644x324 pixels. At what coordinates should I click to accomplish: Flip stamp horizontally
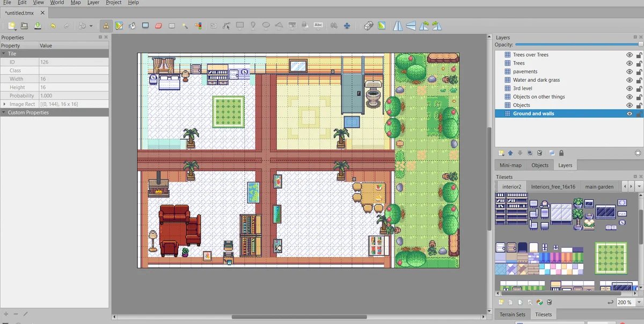398,25
